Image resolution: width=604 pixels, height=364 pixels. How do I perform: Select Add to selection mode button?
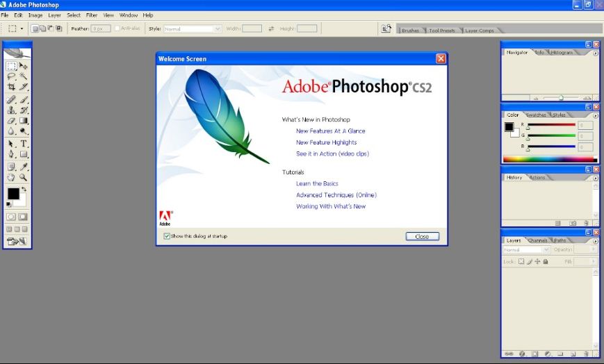click(x=42, y=28)
